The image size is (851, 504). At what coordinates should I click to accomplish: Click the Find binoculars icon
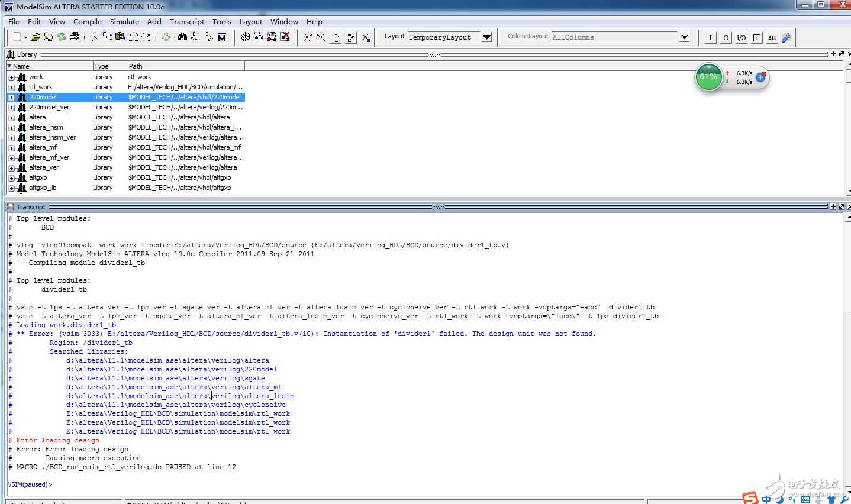[182, 37]
